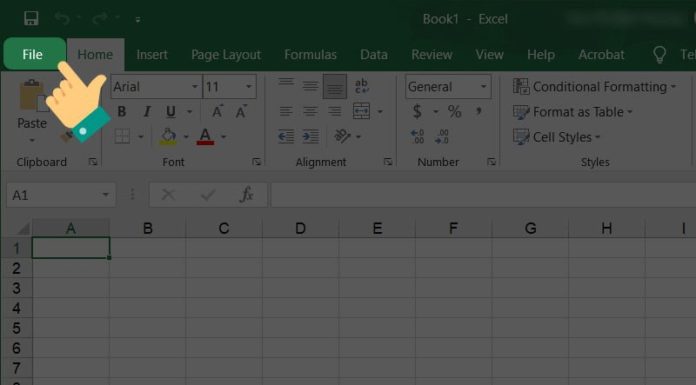This screenshot has height=385, width=696.
Task: Increase font size with the larger A icon
Action: (217, 111)
